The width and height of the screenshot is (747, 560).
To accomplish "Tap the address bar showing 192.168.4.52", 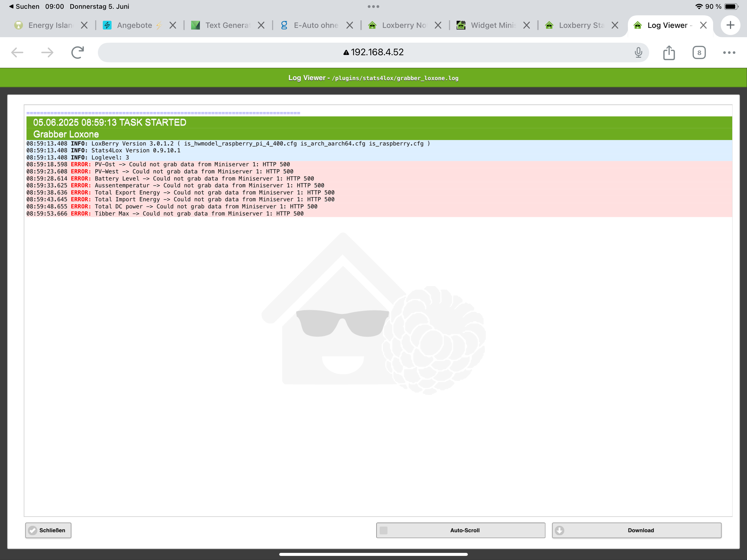I will coord(373,52).
